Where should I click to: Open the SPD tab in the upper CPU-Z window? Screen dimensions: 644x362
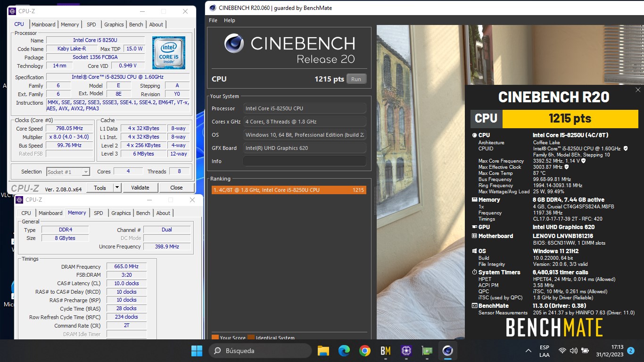click(x=91, y=25)
